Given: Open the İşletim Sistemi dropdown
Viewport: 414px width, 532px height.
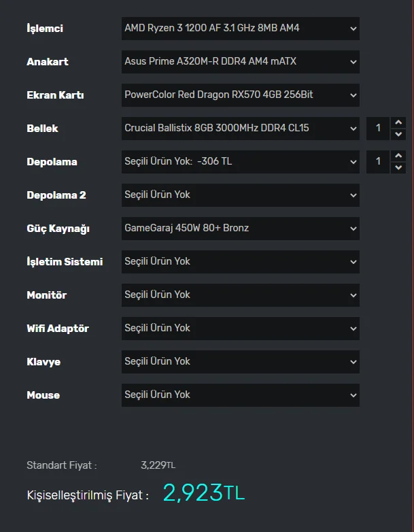Looking at the screenshot, I should click(x=240, y=262).
